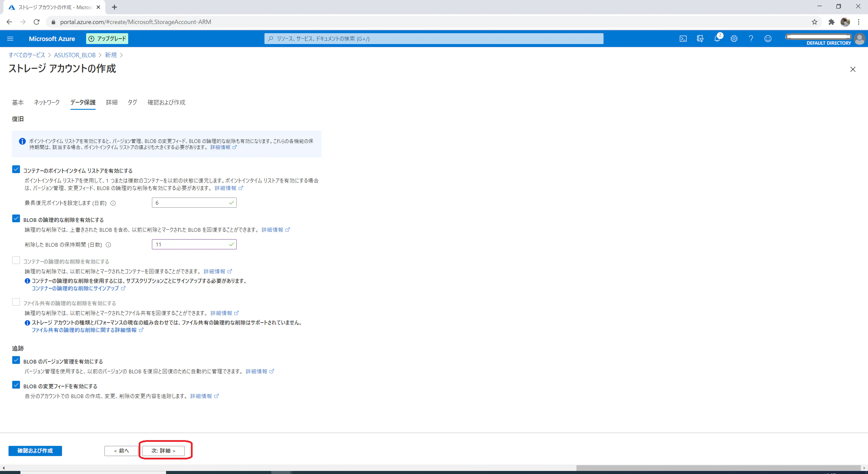Click the 確認および作成 blue button

(35, 451)
